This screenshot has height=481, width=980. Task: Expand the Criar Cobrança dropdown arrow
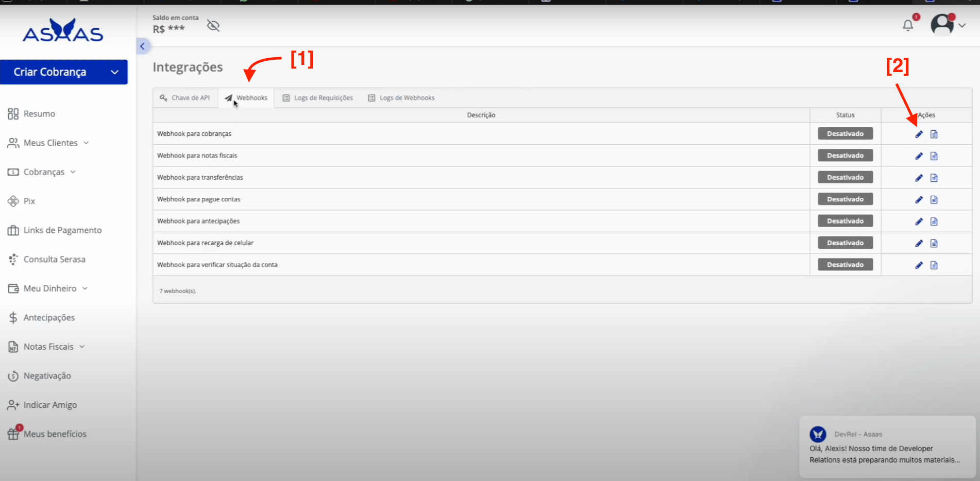click(x=115, y=72)
